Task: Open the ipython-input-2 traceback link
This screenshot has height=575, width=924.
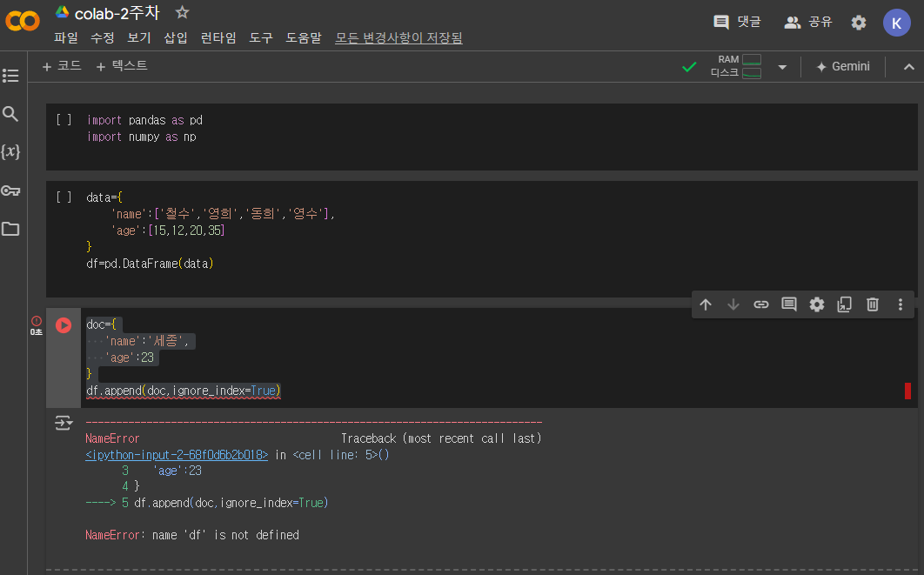Action: click(x=177, y=455)
